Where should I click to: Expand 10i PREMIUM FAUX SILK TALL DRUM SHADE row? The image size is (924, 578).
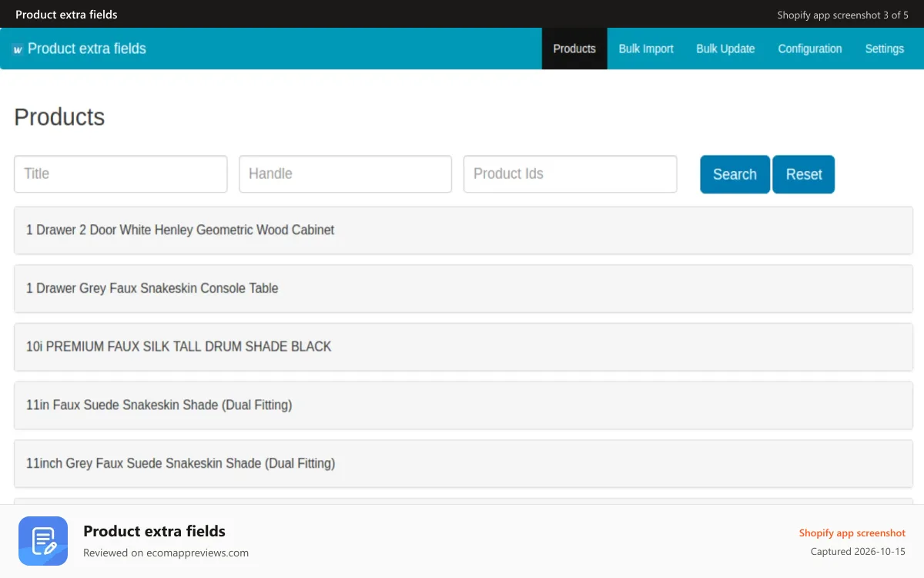click(464, 347)
